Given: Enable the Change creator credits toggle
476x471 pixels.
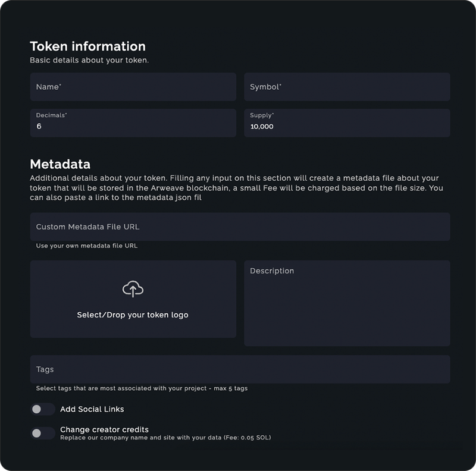Looking at the screenshot, I should [42, 432].
